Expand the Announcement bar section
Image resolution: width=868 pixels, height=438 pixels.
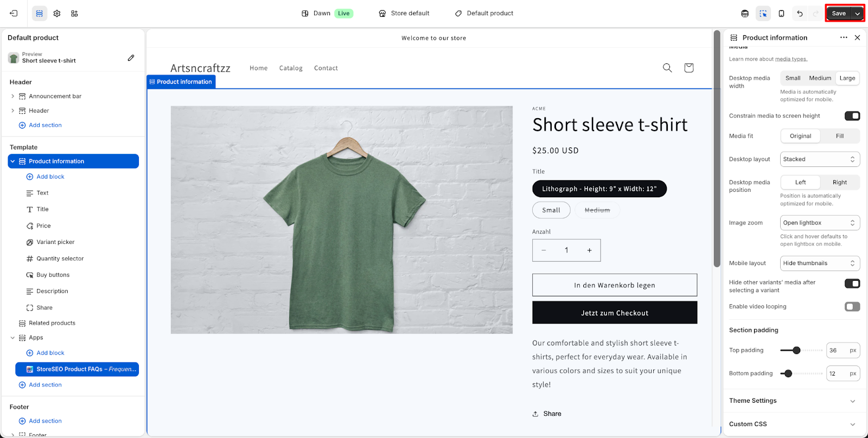[12, 96]
